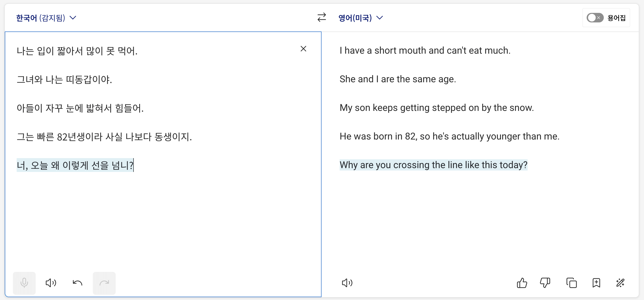The image size is (644, 300).
Task: Click 'I have a short mouth' translated sentence
Action: tap(425, 51)
